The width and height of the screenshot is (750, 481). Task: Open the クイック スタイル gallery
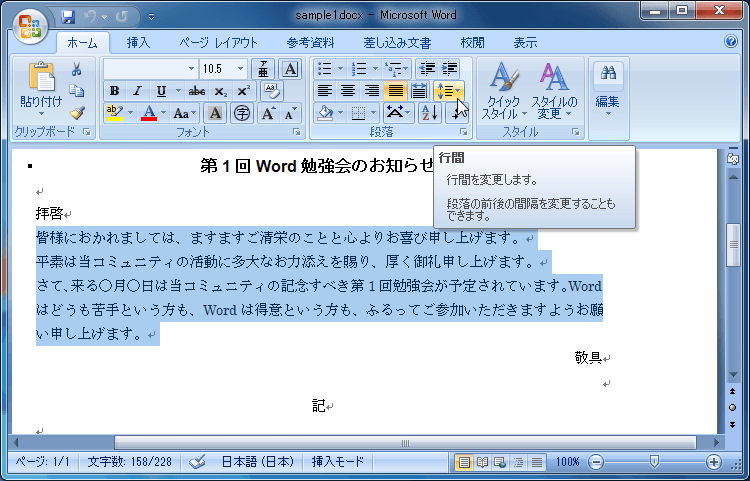coord(503,89)
